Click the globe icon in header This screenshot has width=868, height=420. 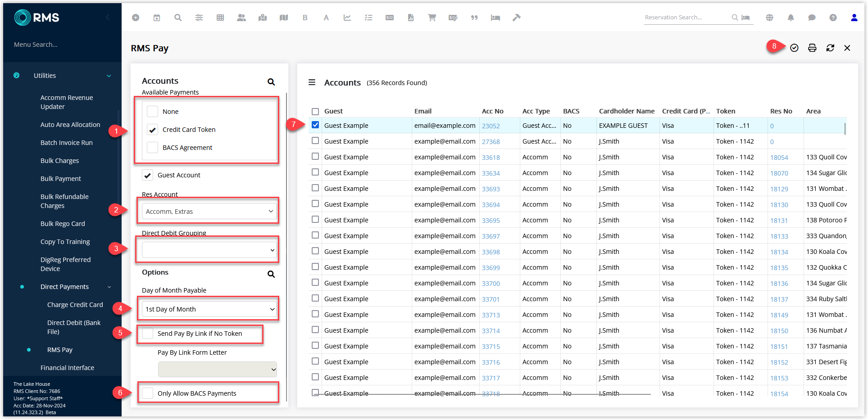pyautogui.click(x=769, y=18)
